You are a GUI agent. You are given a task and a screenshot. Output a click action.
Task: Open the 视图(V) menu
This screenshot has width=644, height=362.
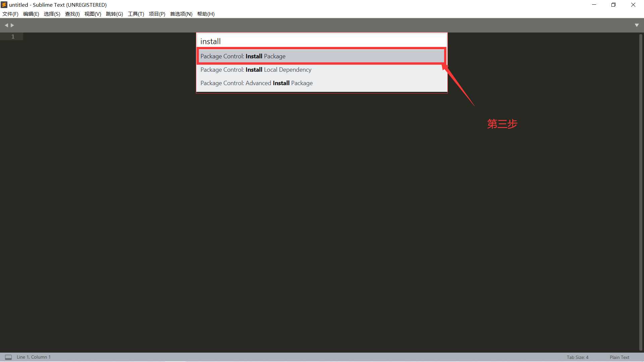pos(93,14)
